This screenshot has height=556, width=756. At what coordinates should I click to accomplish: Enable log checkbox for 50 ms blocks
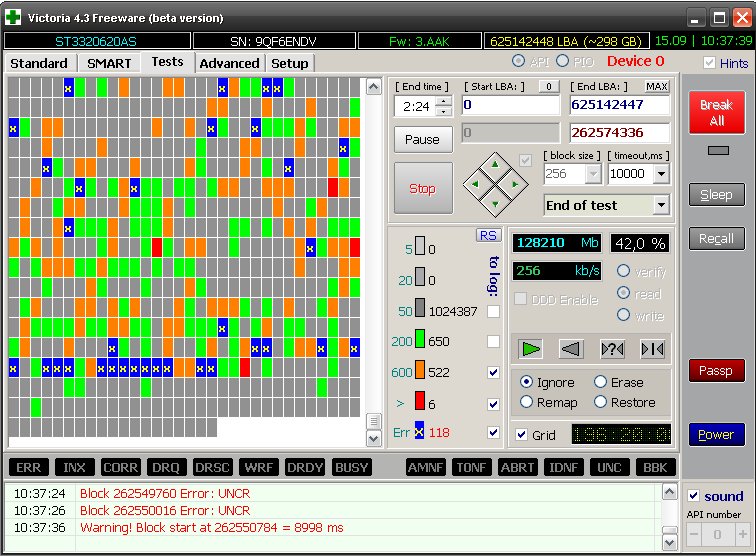tap(493, 311)
